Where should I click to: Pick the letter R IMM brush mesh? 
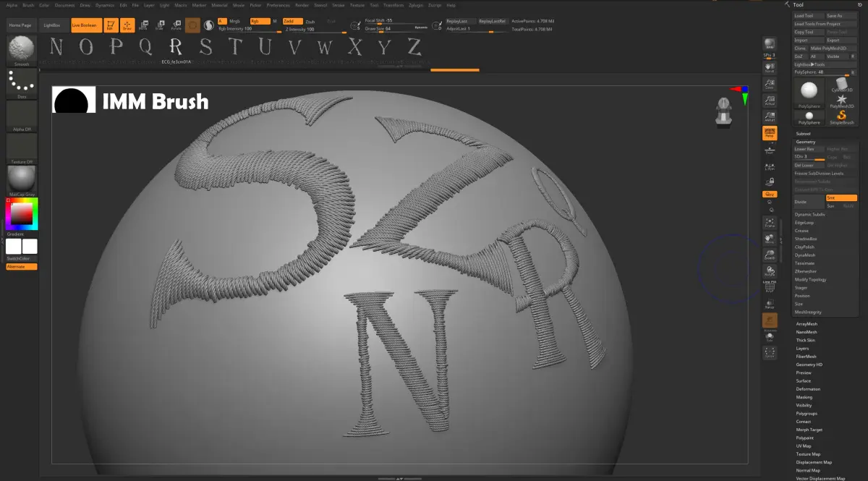pyautogui.click(x=175, y=47)
